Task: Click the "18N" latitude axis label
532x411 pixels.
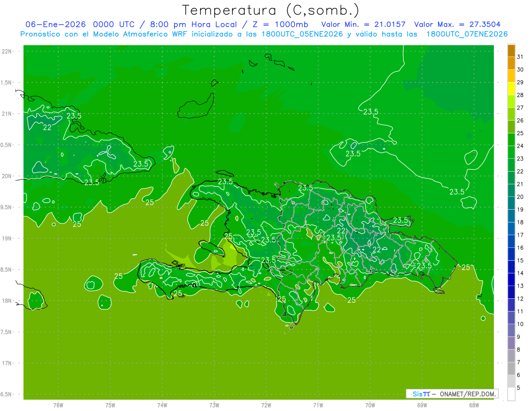Action: coord(7,301)
